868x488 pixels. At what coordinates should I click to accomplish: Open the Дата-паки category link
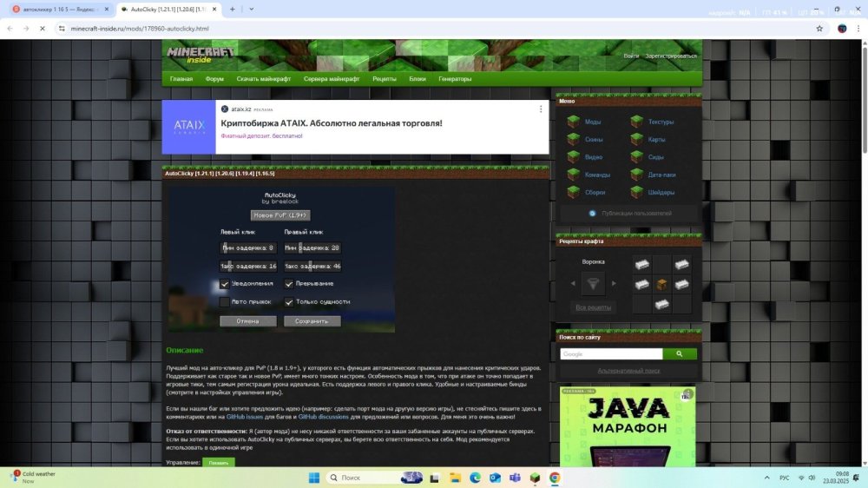(661, 175)
